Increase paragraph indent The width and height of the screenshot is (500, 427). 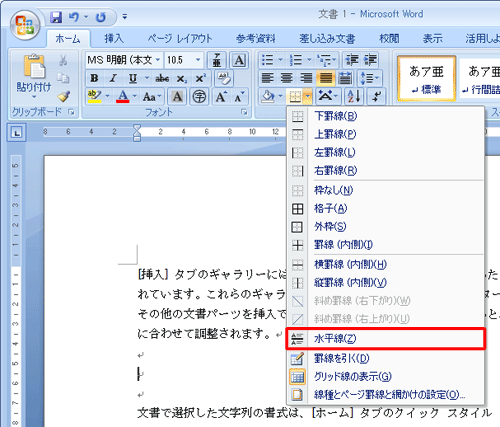[370, 60]
